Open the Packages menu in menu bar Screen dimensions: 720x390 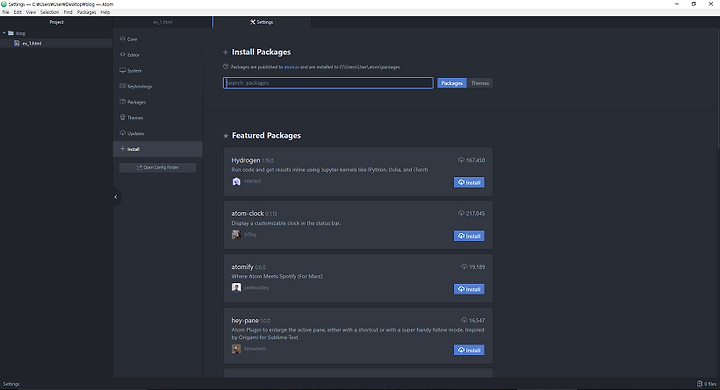click(86, 12)
